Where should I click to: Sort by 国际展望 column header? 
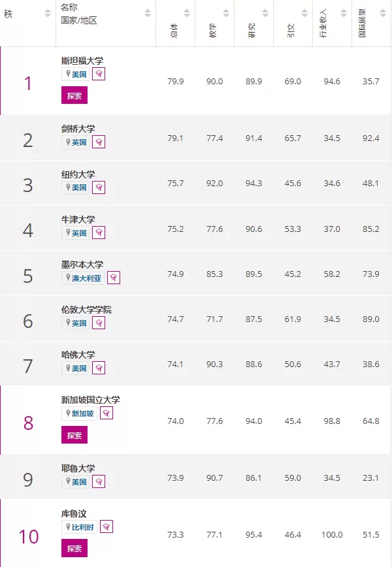[383, 13]
